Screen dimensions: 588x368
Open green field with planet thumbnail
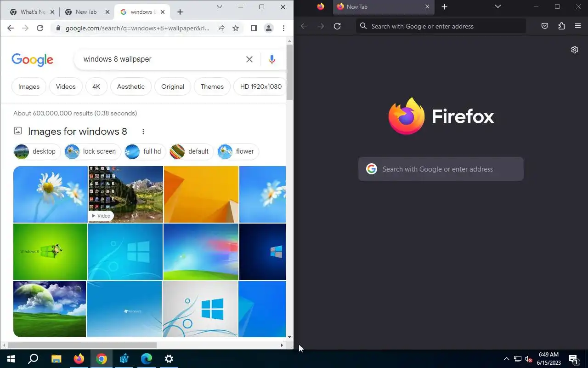(50, 309)
